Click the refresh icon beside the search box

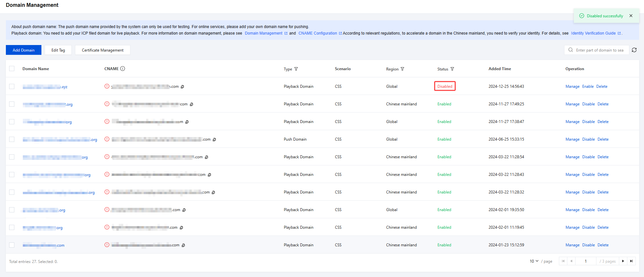pyautogui.click(x=634, y=50)
